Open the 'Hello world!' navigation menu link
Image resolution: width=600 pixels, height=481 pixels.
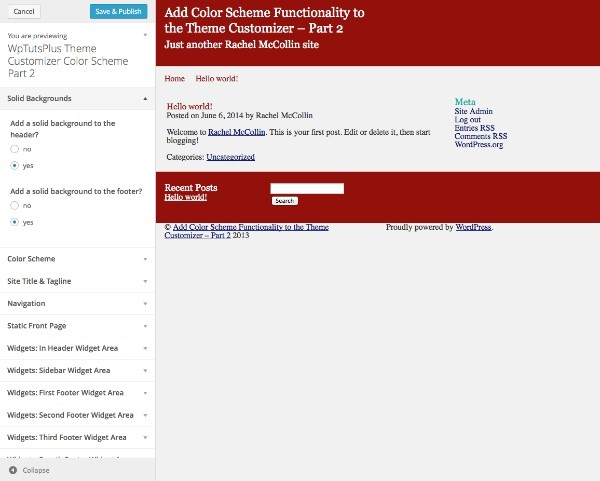(x=217, y=78)
